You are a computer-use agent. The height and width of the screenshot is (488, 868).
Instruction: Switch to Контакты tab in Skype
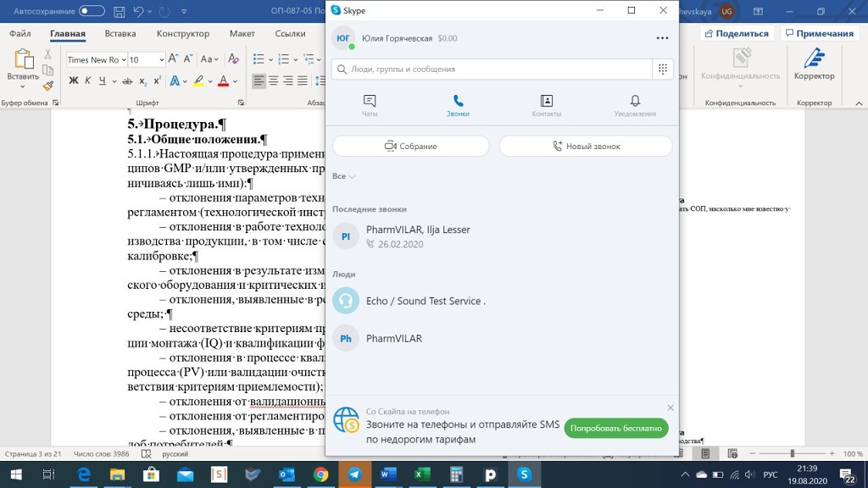click(546, 105)
